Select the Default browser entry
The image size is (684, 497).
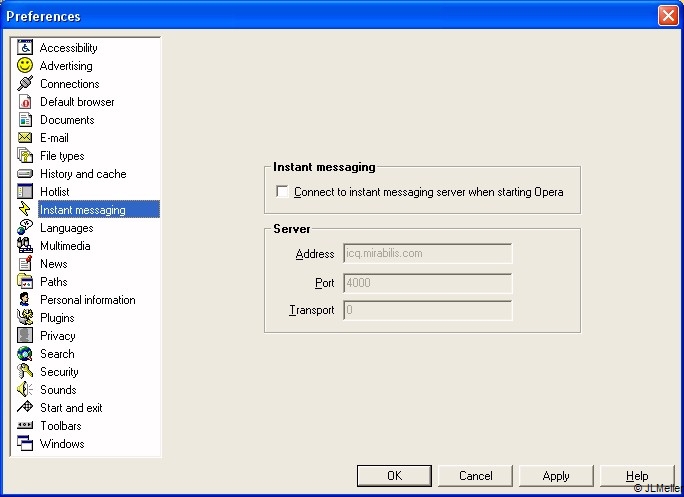[x=77, y=102]
